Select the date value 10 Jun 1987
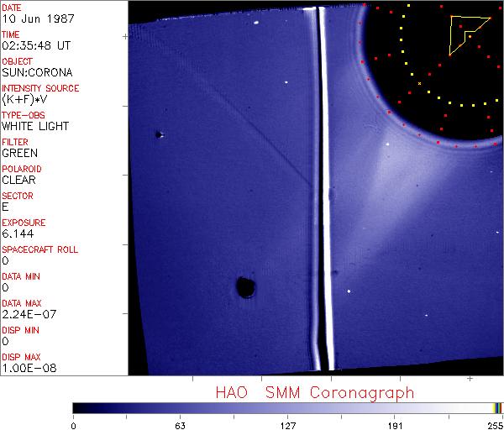The height and width of the screenshot is (430, 504). tap(32, 19)
